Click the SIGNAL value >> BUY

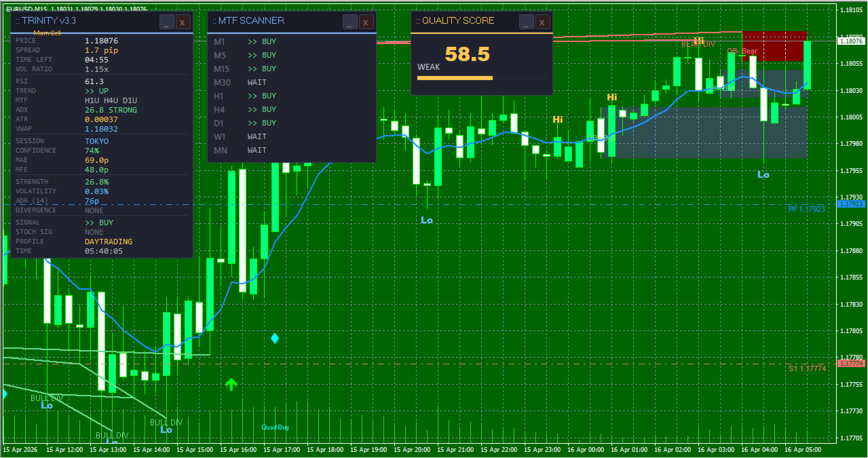[x=99, y=223]
